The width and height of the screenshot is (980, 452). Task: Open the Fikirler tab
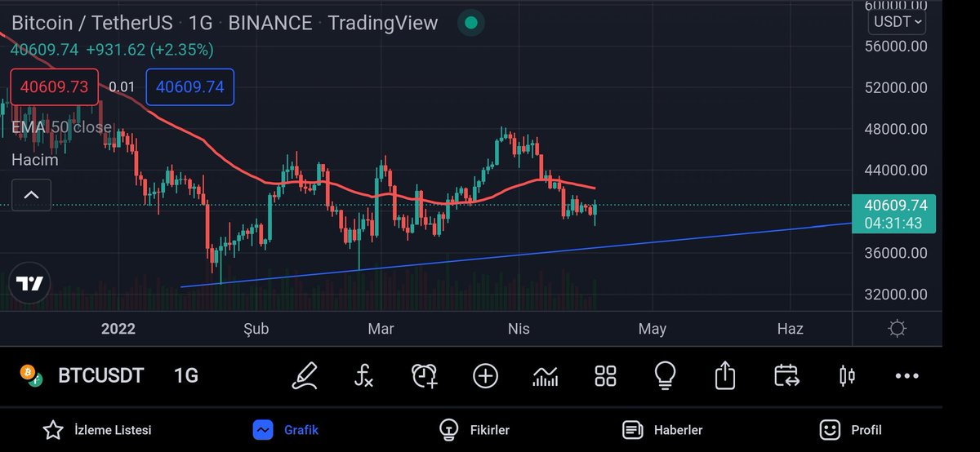tap(474, 429)
